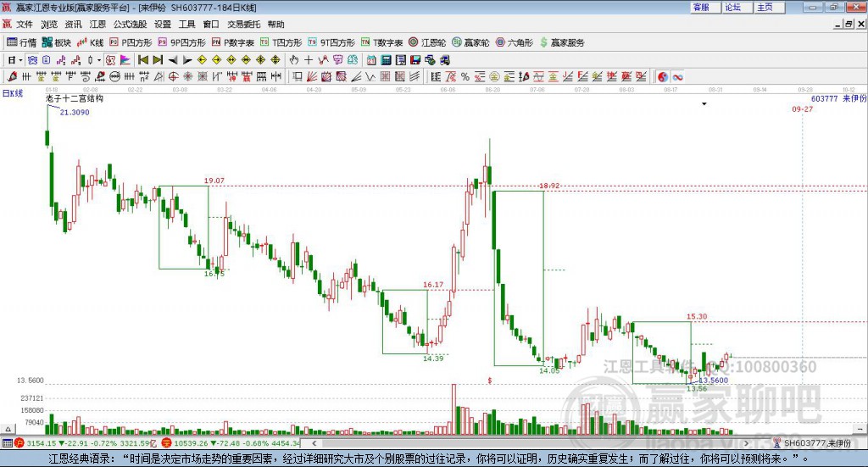868x467 pixels.
Task: Open the 文件 menu
Action: [x=25, y=25]
